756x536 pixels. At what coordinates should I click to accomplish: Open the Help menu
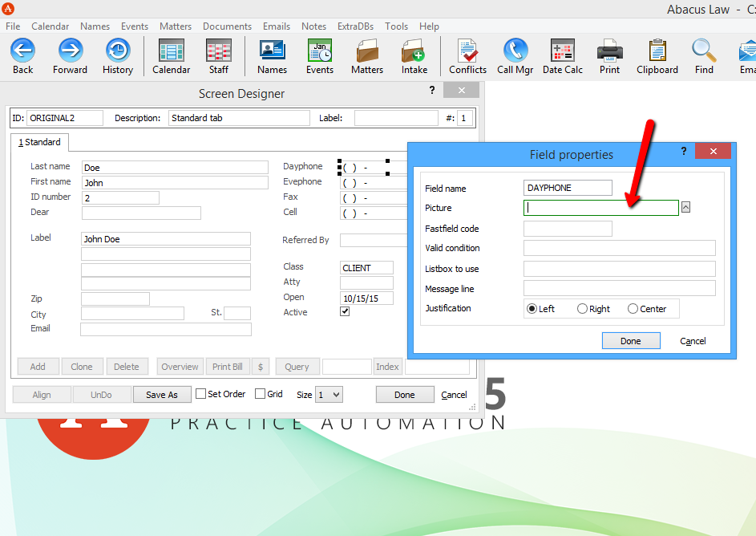(x=429, y=26)
